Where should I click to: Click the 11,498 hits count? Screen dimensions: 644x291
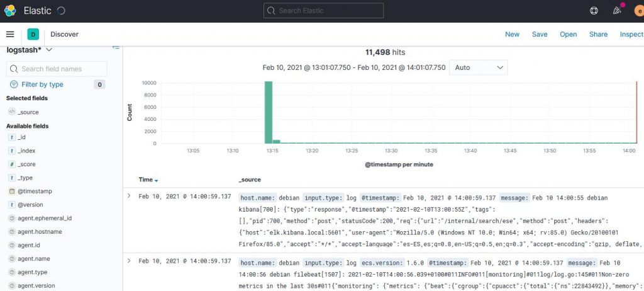point(386,52)
